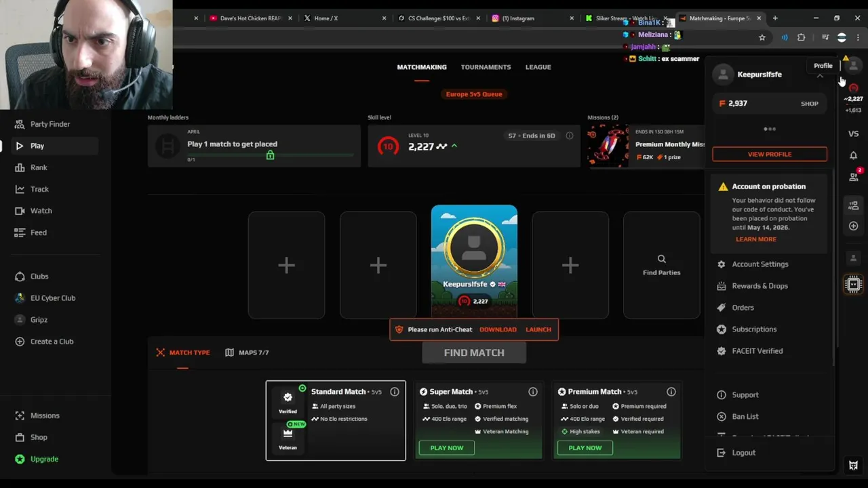Open the sidebar Shop page
This screenshot has height=488, width=868.
coord(39,437)
